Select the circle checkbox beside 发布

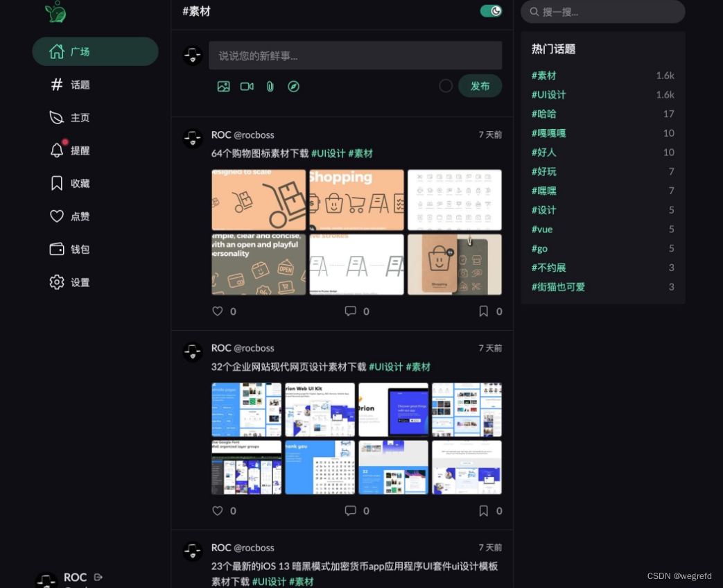click(x=446, y=86)
